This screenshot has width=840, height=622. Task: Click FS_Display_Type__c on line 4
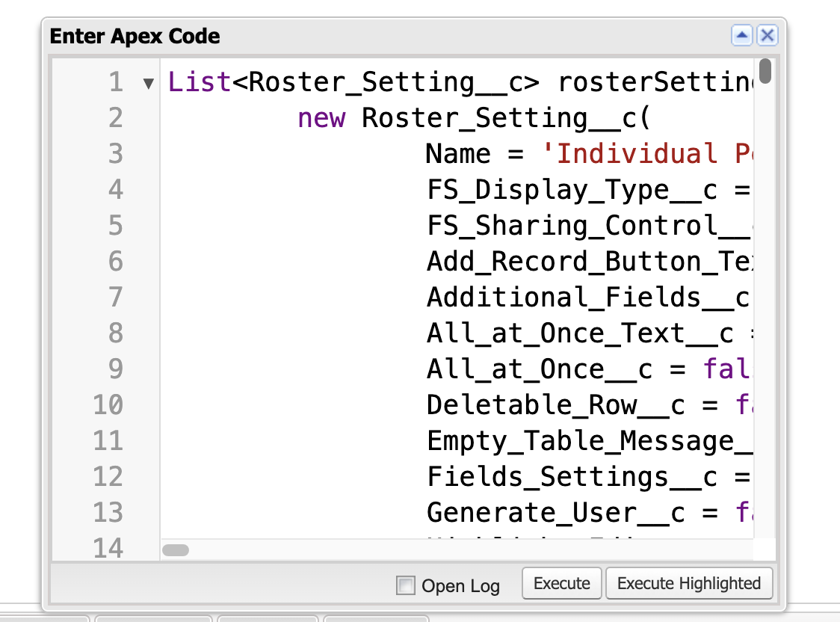coord(572,190)
